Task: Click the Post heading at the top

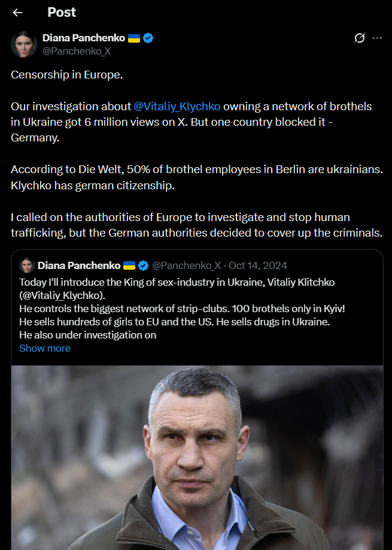Action: [62, 12]
